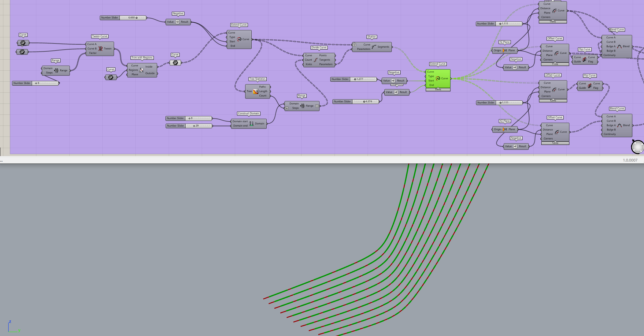Screen dimensions: 644x336
Task: Select the Trim with Regions component icon
Action: pos(141,70)
